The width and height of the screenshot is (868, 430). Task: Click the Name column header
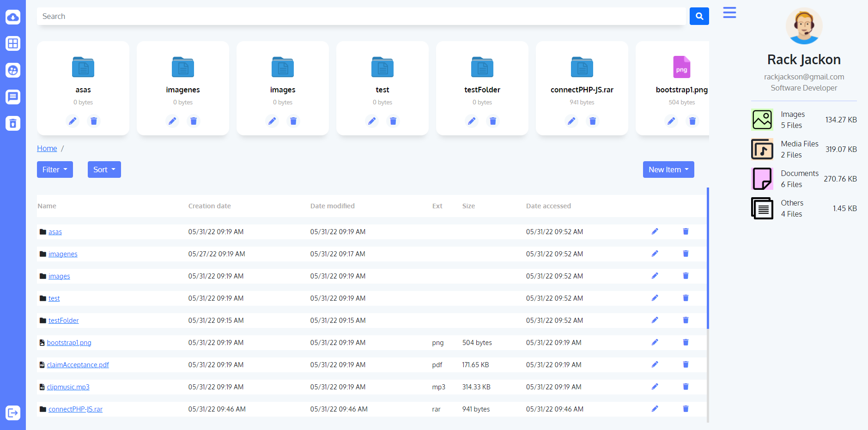pyautogui.click(x=47, y=206)
